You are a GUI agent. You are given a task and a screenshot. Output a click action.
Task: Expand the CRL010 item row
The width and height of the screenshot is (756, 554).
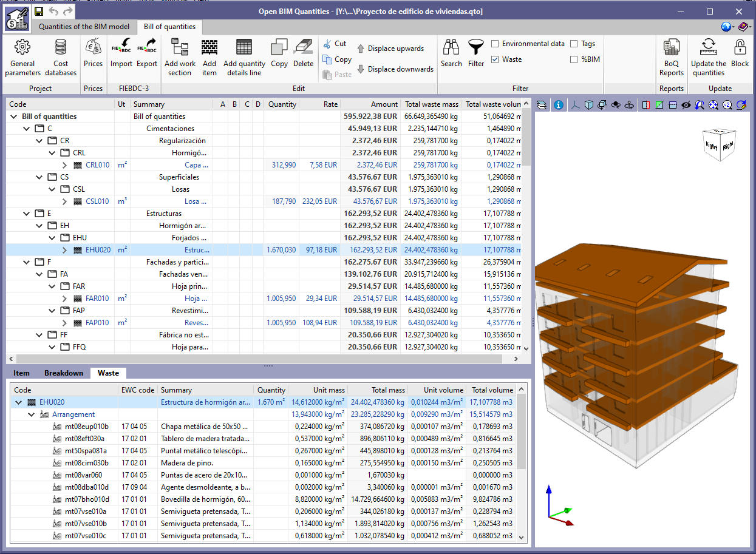coord(64,165)
